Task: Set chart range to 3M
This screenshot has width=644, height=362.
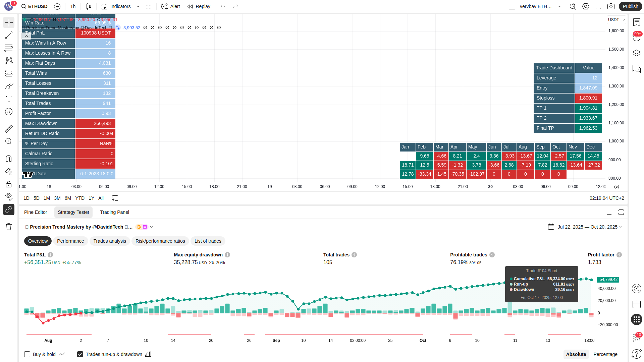Action: coord(57,198)
